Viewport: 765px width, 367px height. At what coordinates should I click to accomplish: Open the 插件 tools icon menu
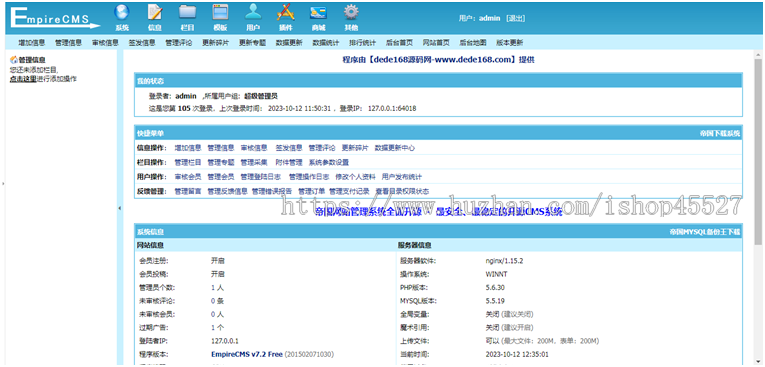point(285,17)
